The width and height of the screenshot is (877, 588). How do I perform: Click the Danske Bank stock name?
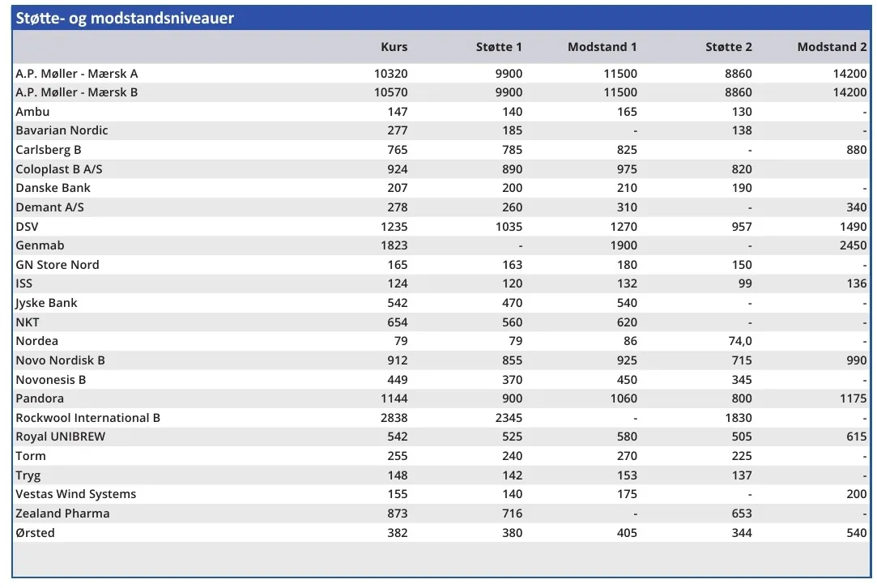(x=53, y=188)
